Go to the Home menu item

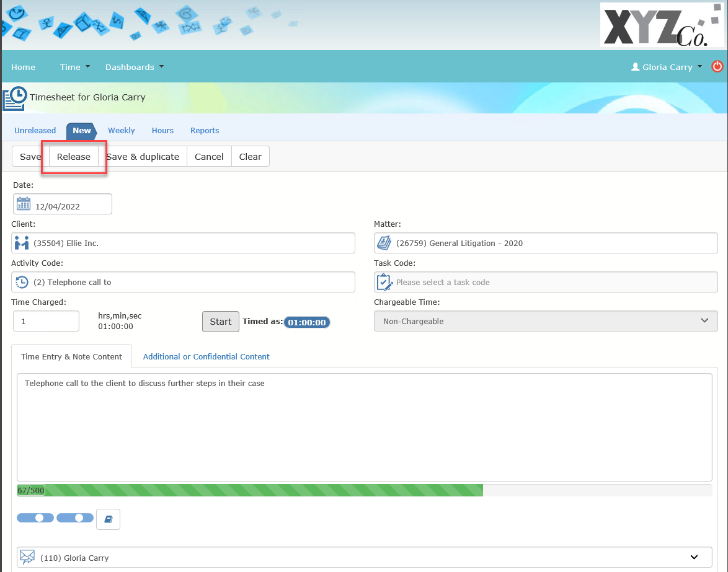coord(23,68)
